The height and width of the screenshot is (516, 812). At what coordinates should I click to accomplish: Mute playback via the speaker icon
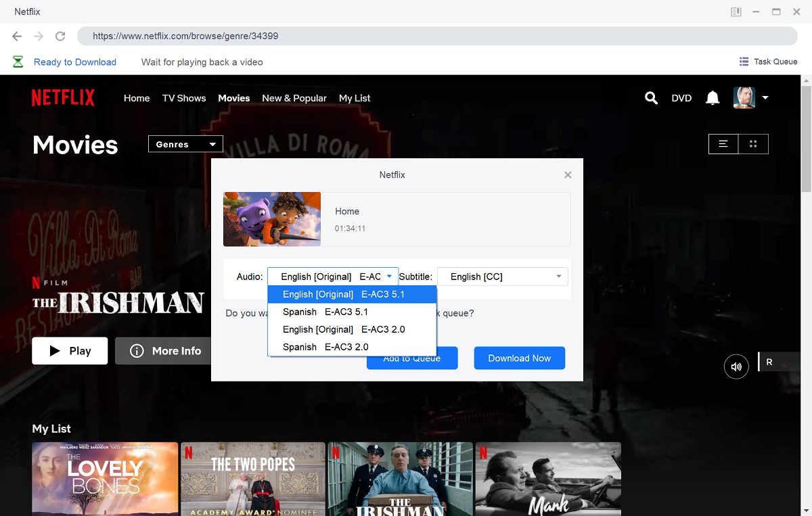736,366
